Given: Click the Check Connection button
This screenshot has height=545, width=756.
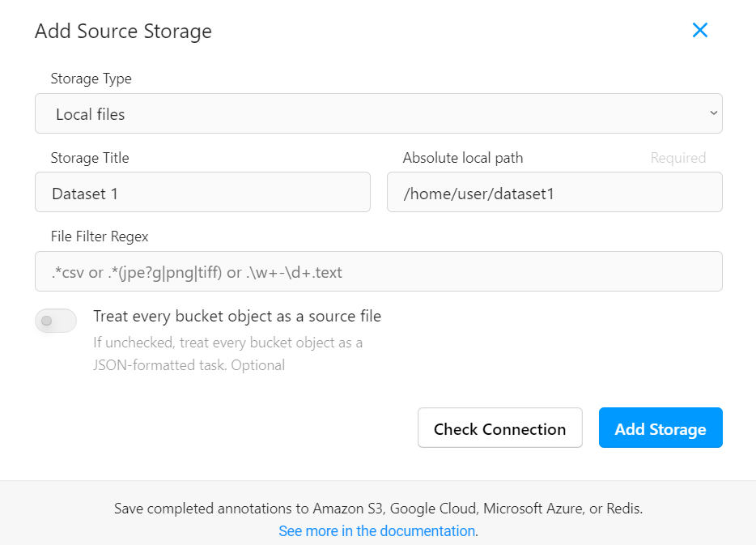Looking at the screenshot, I should (x=499, y=428).
